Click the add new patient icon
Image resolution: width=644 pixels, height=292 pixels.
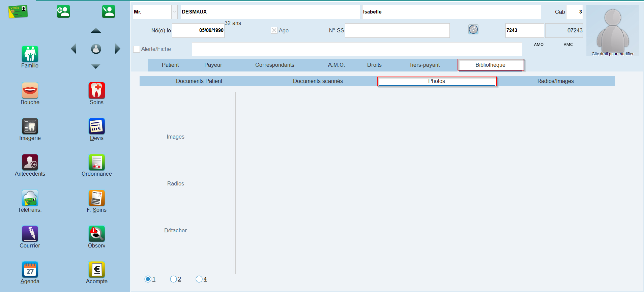pos(63,11)
